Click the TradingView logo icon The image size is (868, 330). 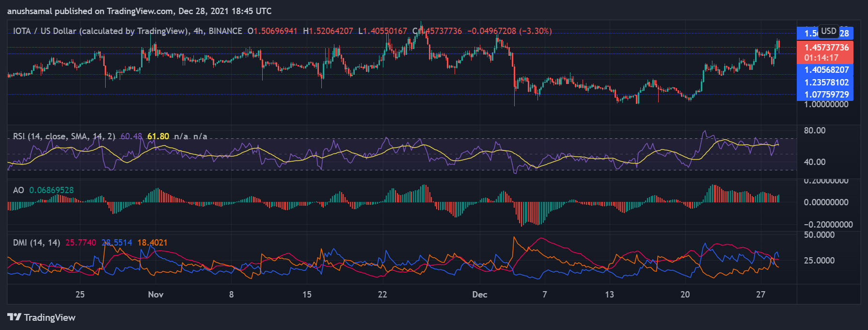[x=15, y=317]
